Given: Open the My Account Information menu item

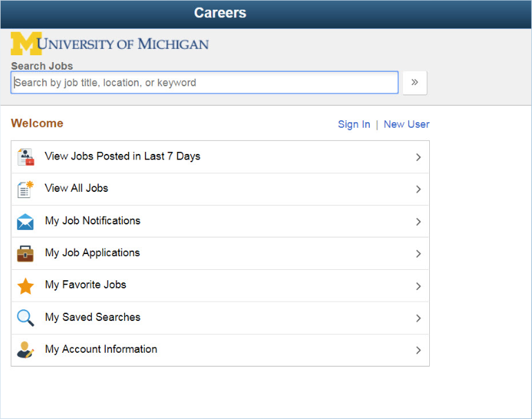Looking at the screenshot, I should point(101,349).
